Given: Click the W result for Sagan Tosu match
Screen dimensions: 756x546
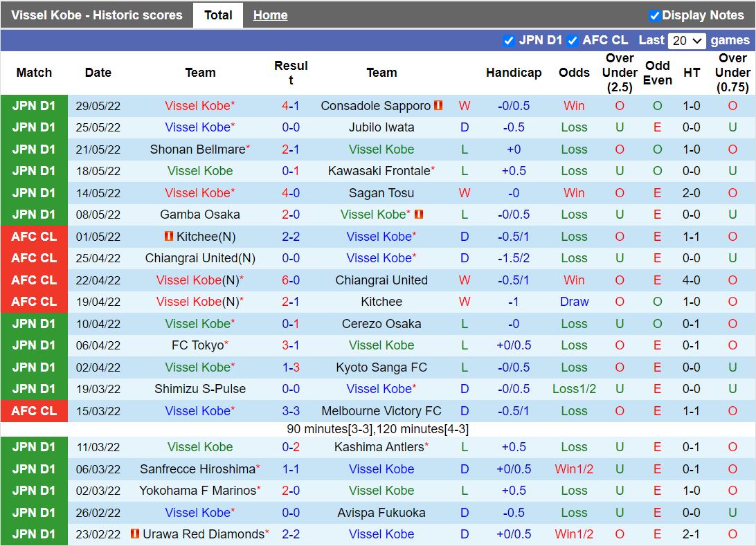Looking at the screenshot, I should pyautogui.click(x=465, y=193).
